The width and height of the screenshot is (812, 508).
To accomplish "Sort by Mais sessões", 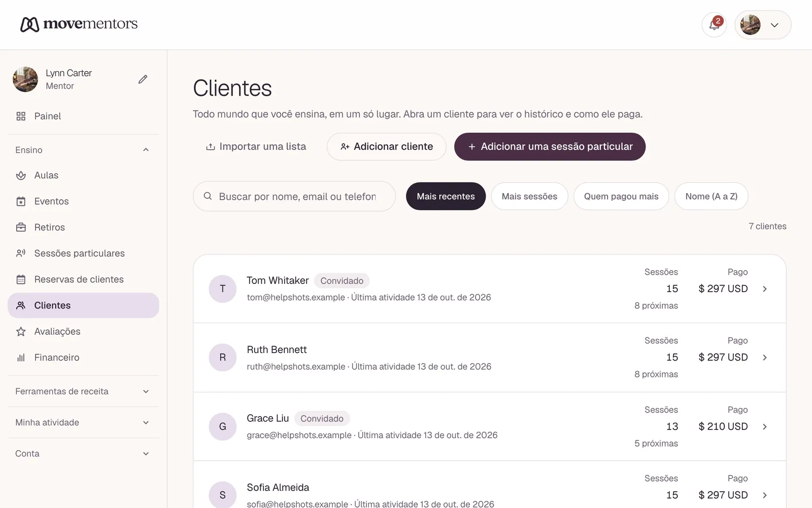I will point(529,196).
